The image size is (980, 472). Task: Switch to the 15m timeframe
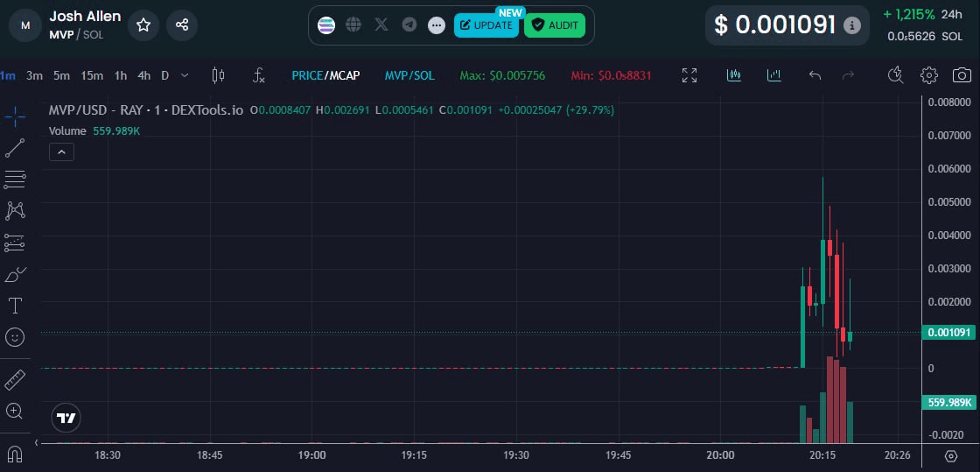pos(92,75)
